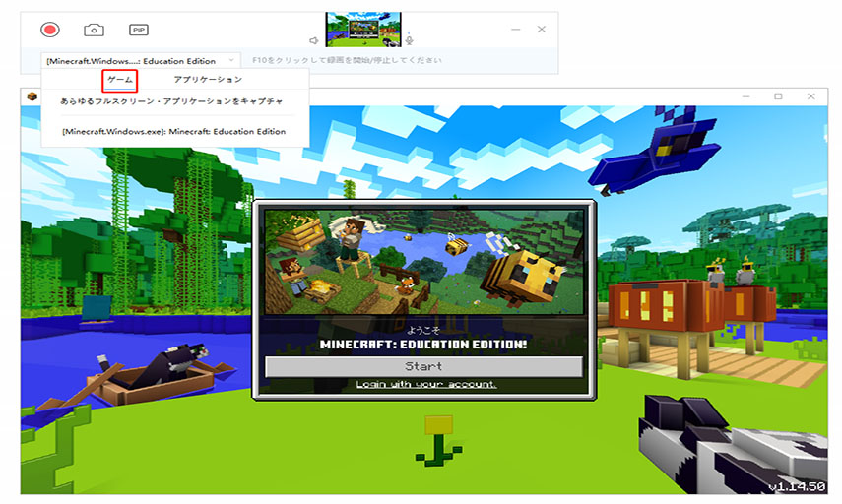This screenshot has height=504, width=842.
Task: Maximize the Minecraft window
Action: [x=778, y=96]
